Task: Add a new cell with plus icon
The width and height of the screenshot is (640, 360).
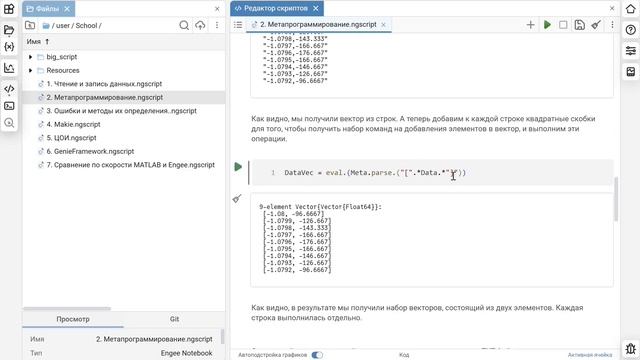Action: click(x=530, y=25)
